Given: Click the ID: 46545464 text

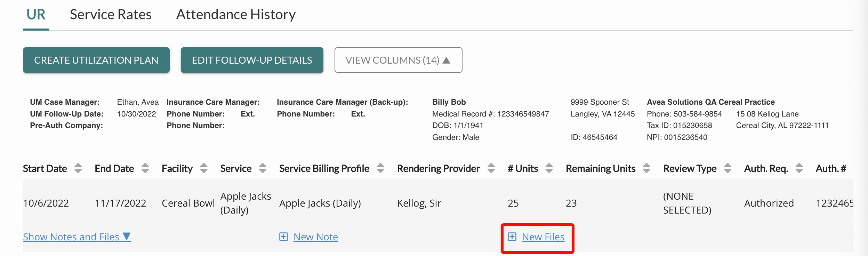Looking at the screenshot, I should coord(594,137).
